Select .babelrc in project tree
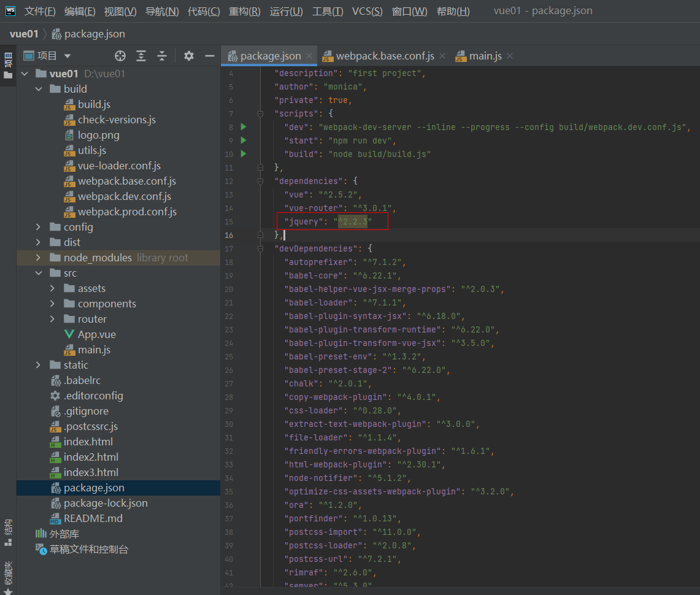This screenshot has width=700, height=595. (x=82, y=380)
